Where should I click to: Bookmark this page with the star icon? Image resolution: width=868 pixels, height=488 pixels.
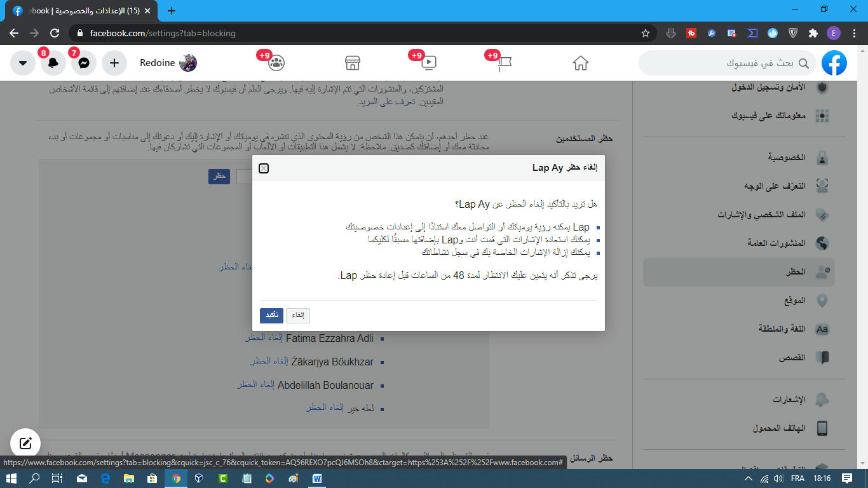tap(646, 33)
